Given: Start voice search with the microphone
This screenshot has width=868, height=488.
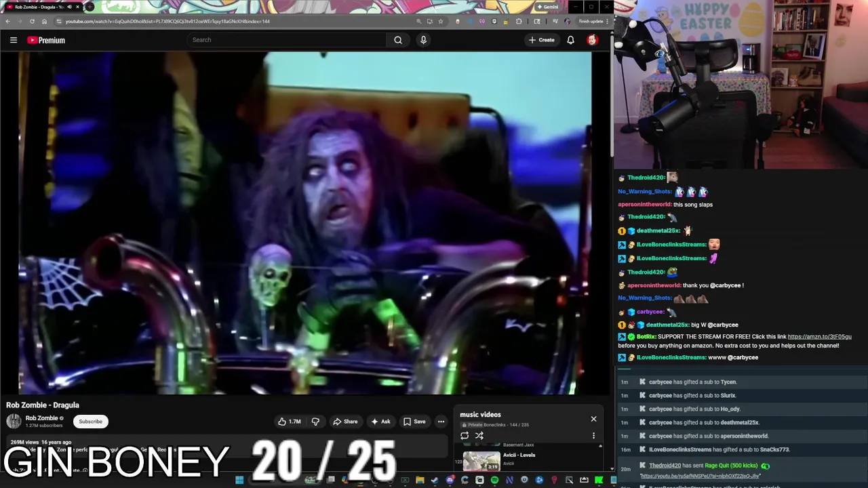Looking at the screenshot, I should (423, 40).
